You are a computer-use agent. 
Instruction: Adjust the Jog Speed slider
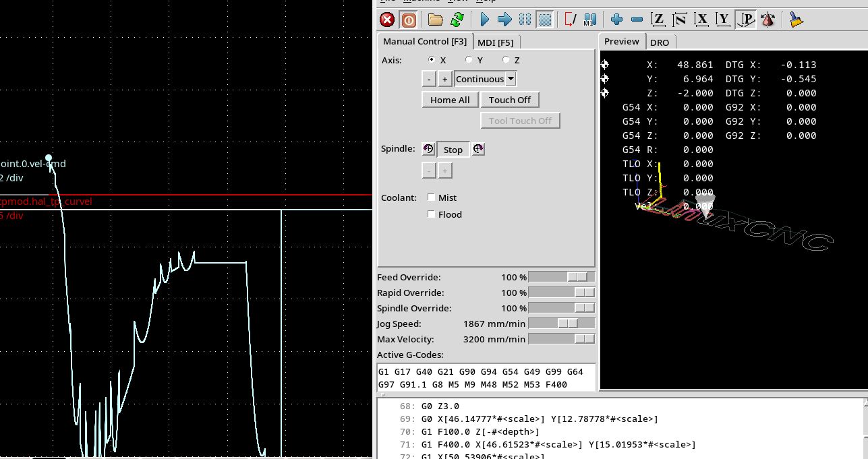562,324
